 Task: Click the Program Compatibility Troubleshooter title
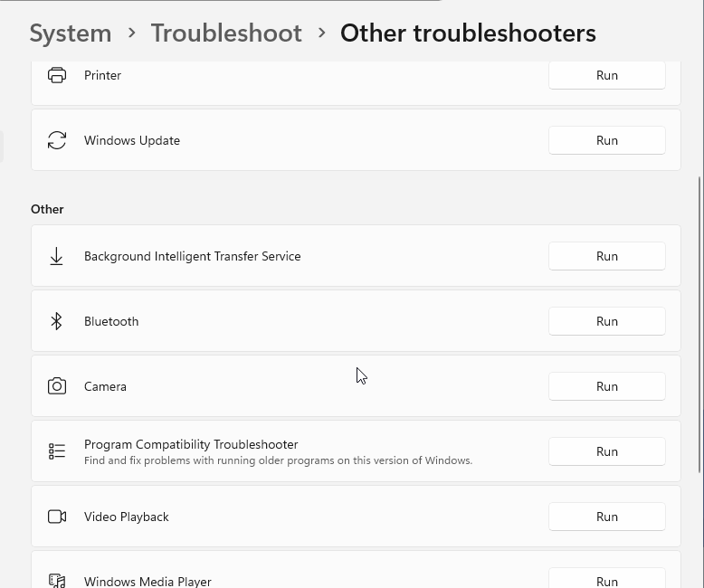point(191,444)
